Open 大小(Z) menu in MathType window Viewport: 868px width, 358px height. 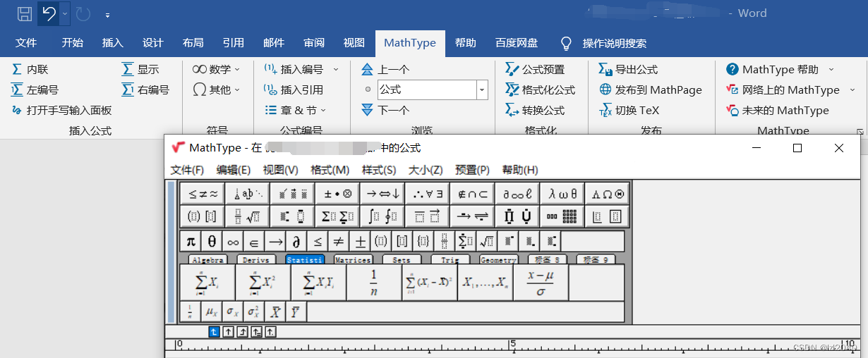coord(426,170)
